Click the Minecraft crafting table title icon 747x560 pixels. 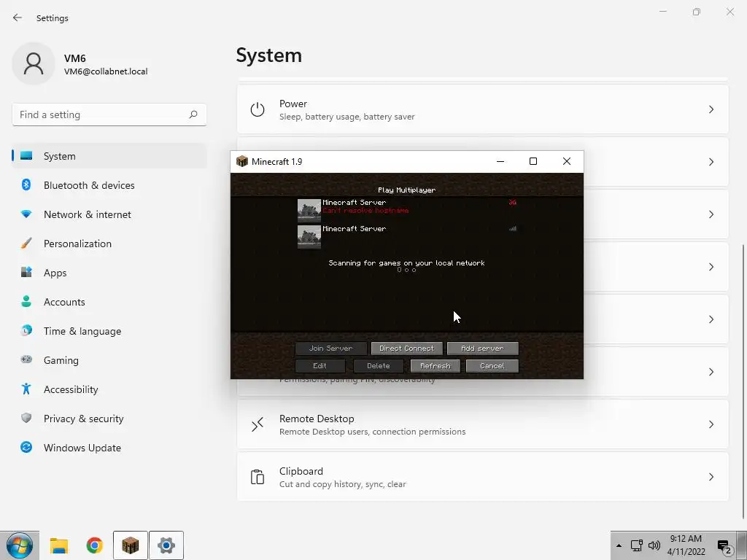pyautogui.click(x=242, y=161)
